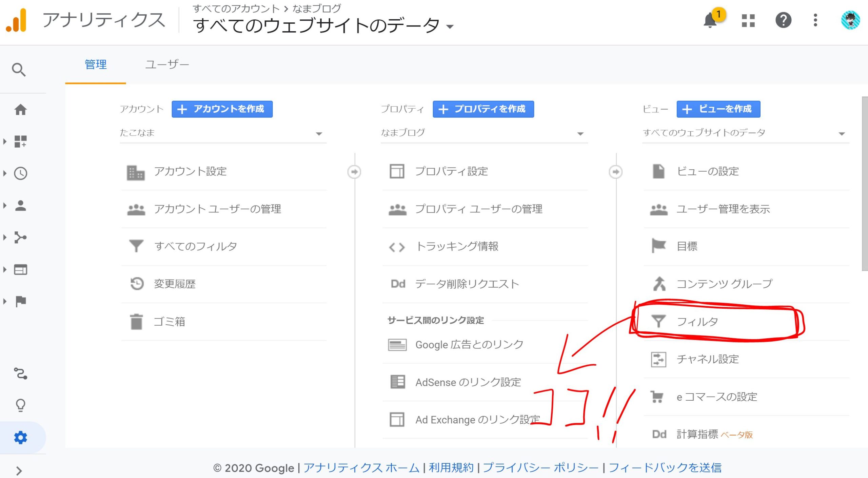Open Acquisition branch icon in sidebar
Screen dimensions: 868x478
(20, 237)
